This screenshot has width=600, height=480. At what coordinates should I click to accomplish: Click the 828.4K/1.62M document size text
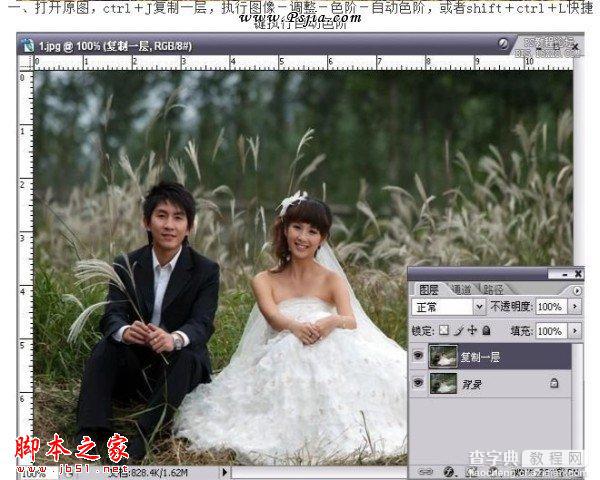[159, 472]
